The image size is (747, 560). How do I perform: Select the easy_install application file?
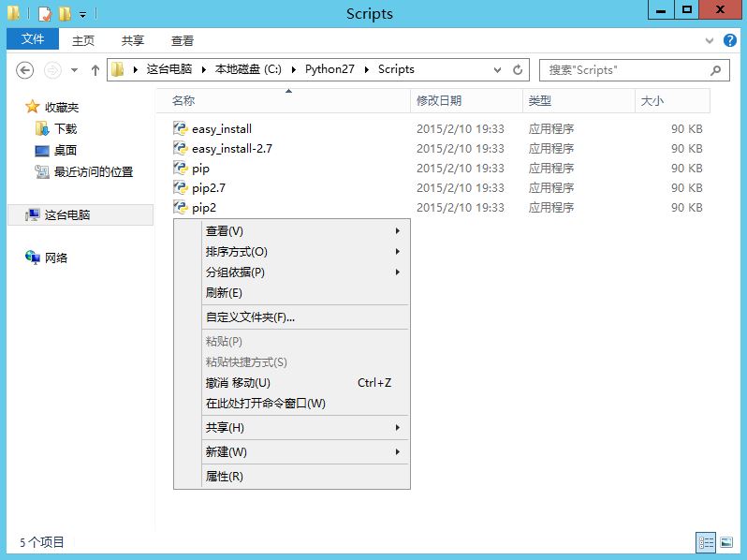[x=221, y=129]
